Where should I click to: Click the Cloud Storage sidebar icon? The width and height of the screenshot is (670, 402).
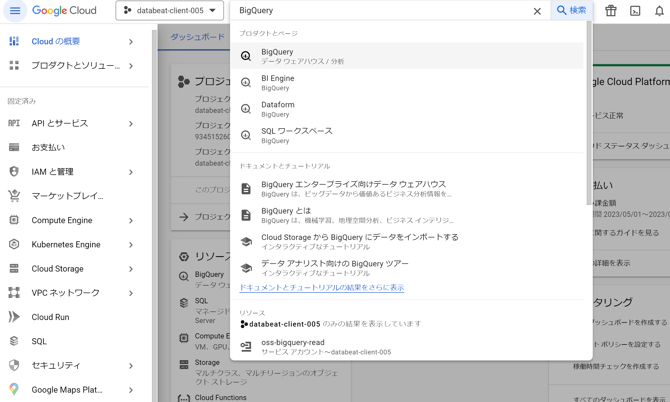pyautogui.click(x=14, y=269)
